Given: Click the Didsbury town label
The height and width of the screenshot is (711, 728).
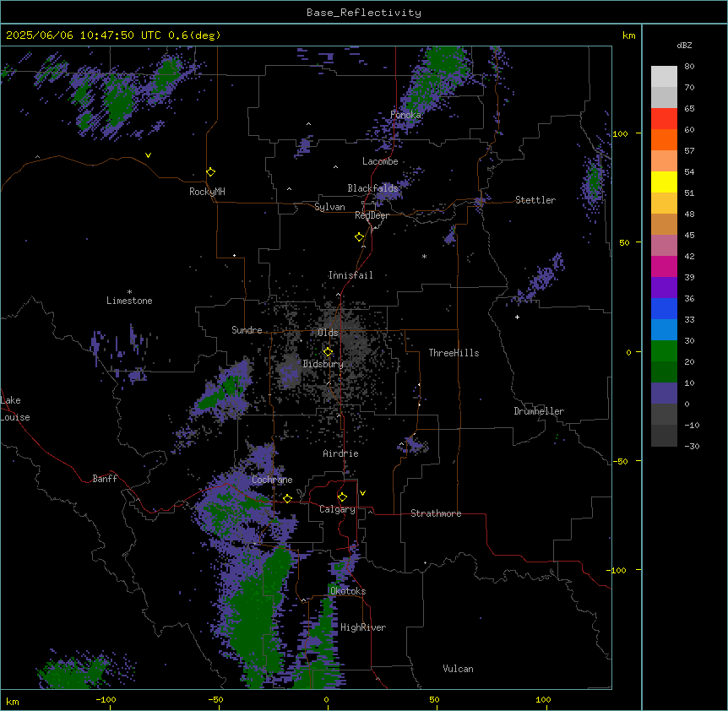Looking at the screenshot, I should click(323, 364).
